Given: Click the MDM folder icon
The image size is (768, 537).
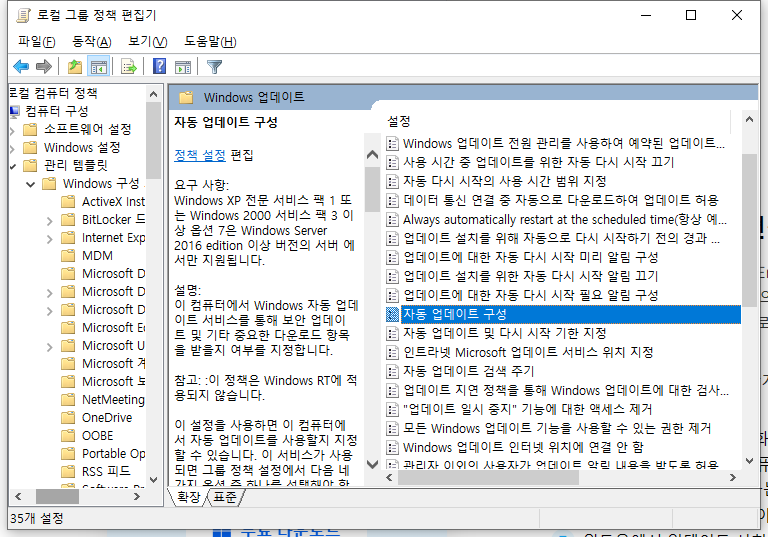Looking at the screenshot, I should tap(68, 255).
